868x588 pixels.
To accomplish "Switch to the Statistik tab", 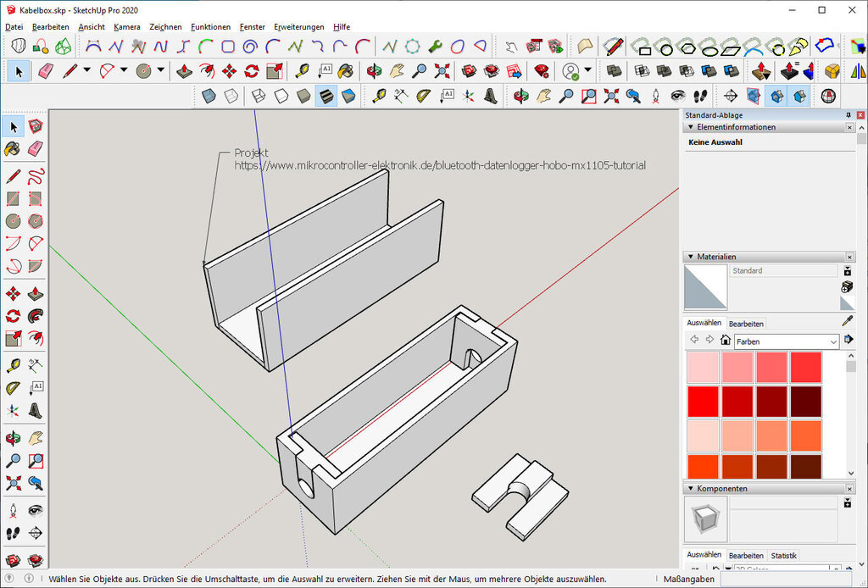I will [783, 556].
